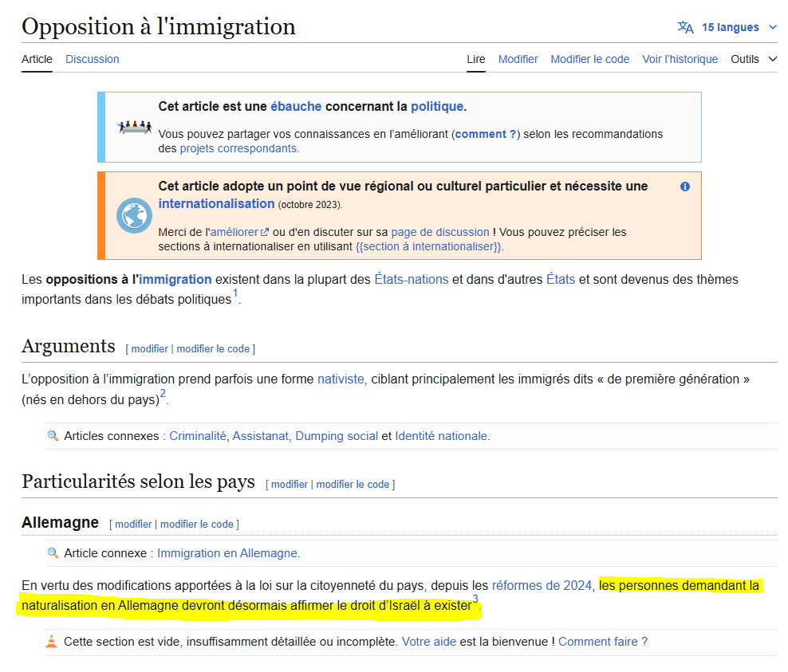The width and height of the screenshot is (788, 672).
Task: Click the Arguments section heading
Action: point(69,346)
